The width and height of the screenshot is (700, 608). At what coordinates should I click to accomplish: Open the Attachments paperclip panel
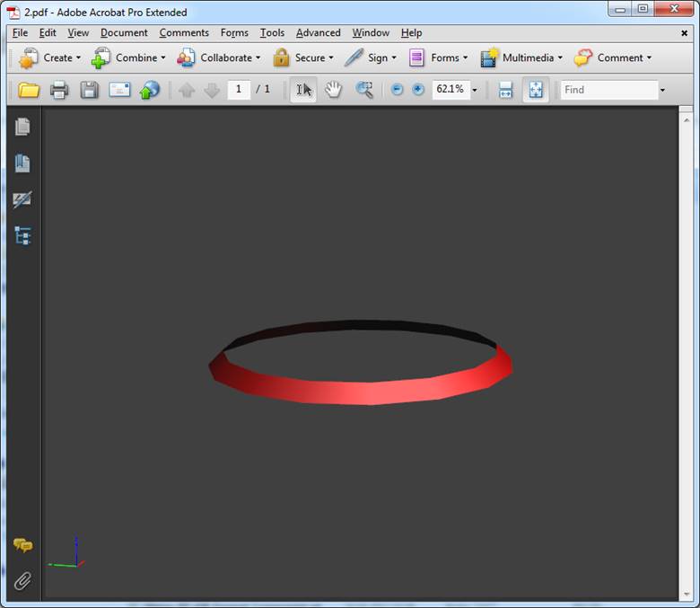[22, 581]
